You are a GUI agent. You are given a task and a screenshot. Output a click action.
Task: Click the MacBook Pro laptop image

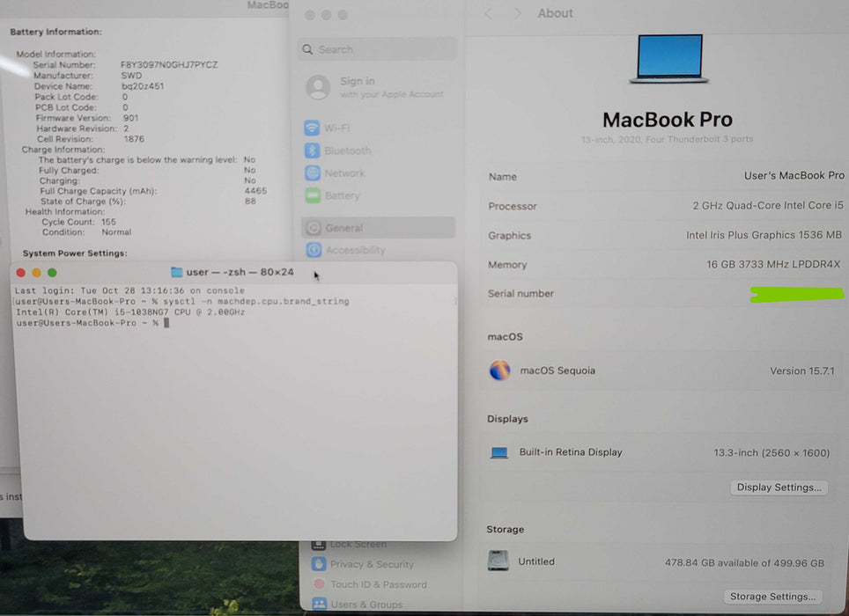click(669, 59)
